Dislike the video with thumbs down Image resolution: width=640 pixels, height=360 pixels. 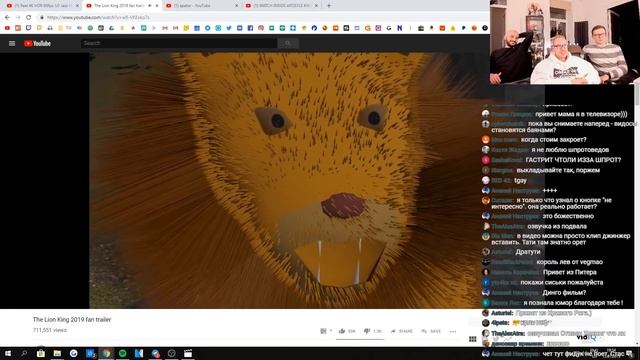coord(373,331)
